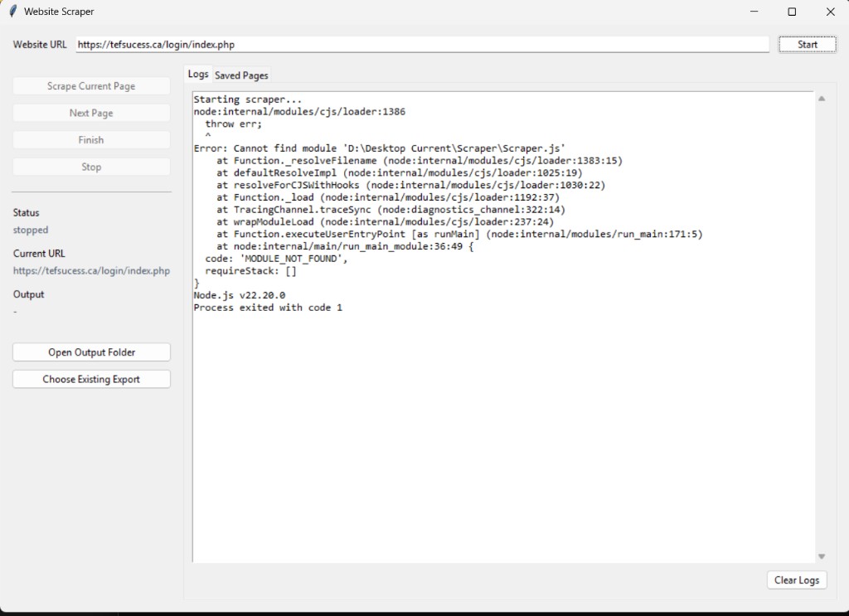Click the 'at defaultResolveImpl' log line
The width and height of the screenshot is (849, 616).
coord(400,173)
